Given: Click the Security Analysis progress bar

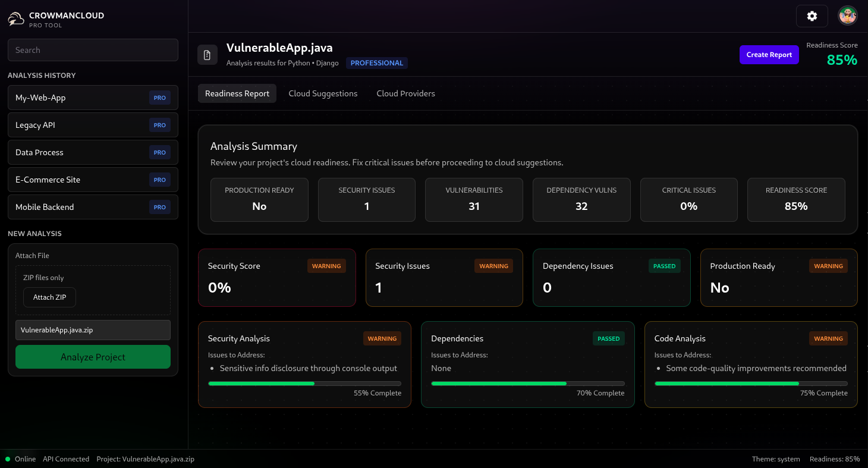Looking at the screenshot, I should tap(304, 384).
